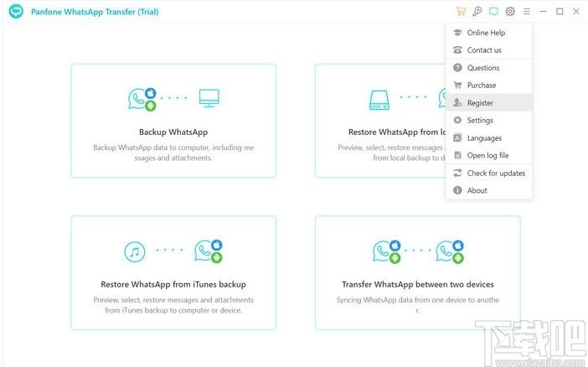The width and height of the screenshot is (588, 367).
Task: Open the Backup WhatsApp card title
Action: tap(173, 132)
